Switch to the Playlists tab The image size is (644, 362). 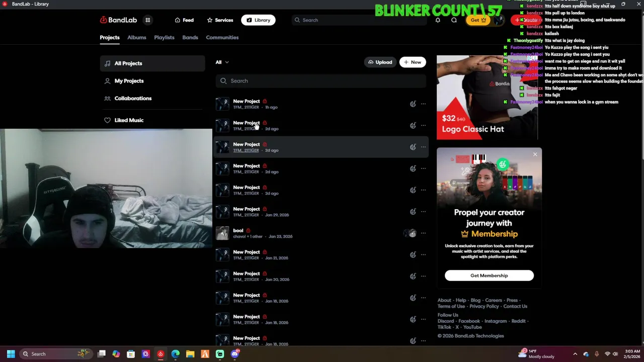click(x=164, y=37)
